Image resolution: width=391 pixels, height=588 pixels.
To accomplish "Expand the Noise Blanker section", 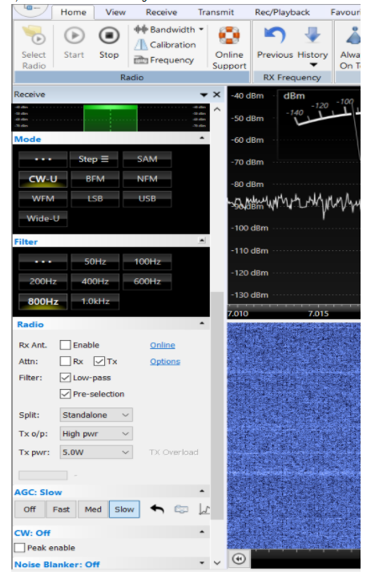I will pos(202,562).
